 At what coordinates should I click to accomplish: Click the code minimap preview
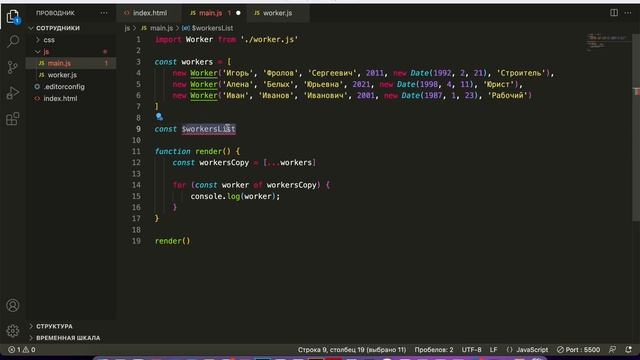(x=607, y=42)
